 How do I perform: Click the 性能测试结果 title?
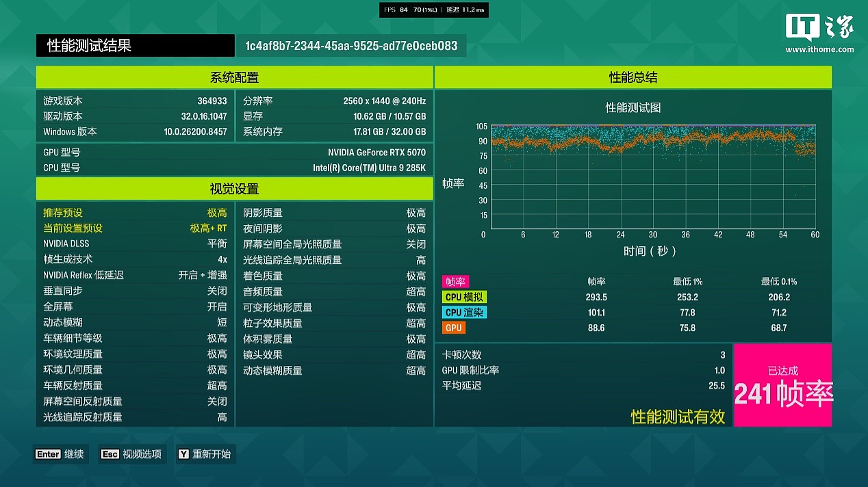[89, 46]
